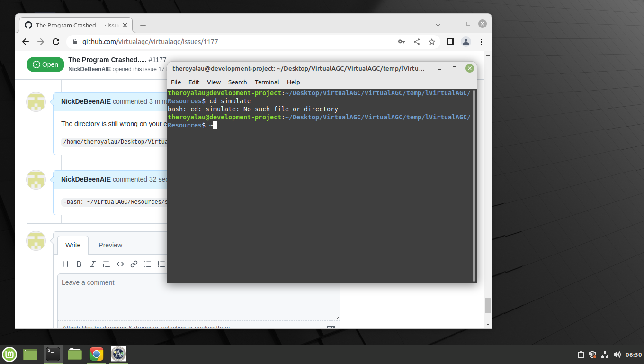Click the Heading formatting icon
Viewport: 644px width, 364px height.
[65, 264]
